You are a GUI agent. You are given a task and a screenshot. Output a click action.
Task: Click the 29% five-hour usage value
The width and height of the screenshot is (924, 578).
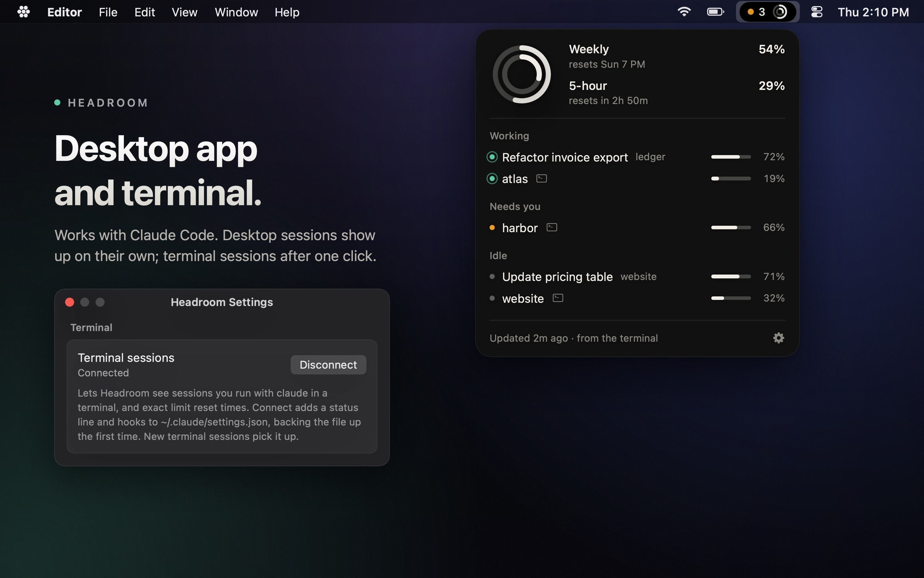click(772, 86)
